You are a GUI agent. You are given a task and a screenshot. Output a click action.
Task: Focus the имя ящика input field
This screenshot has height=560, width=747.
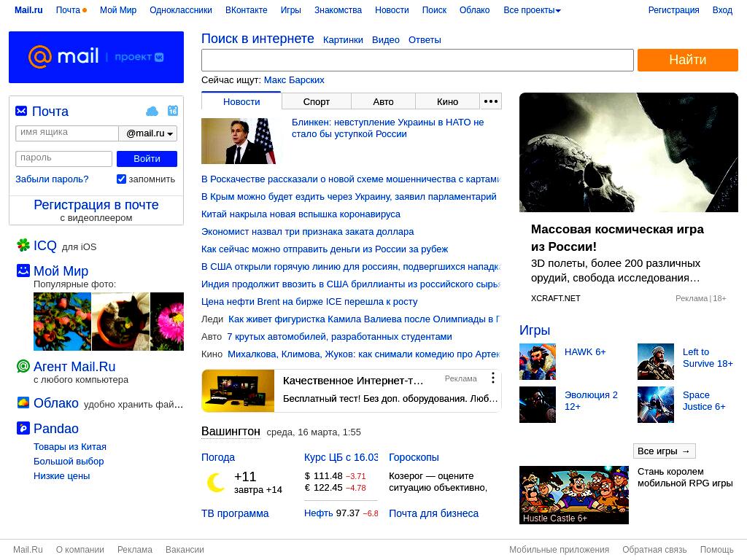(66, 133)
